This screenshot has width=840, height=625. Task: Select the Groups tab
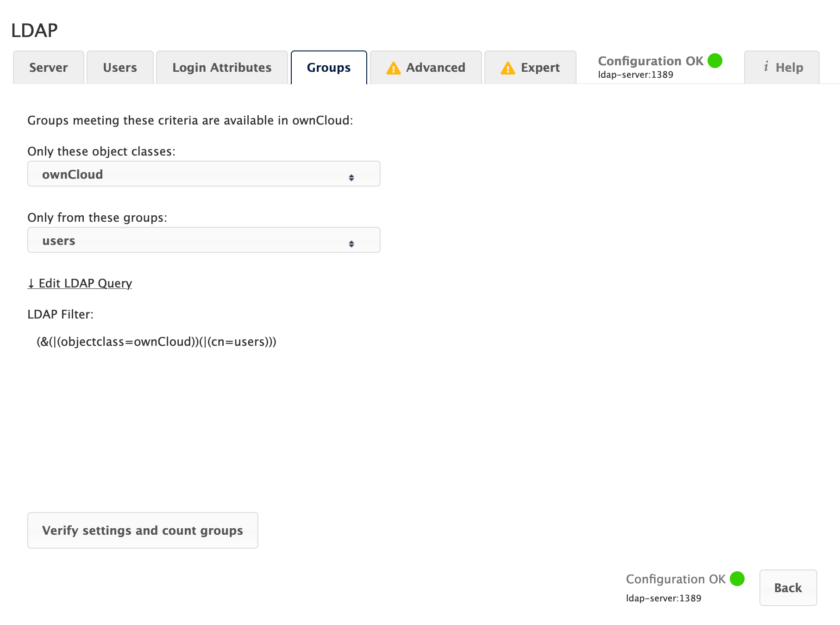(x=328, y=67)
